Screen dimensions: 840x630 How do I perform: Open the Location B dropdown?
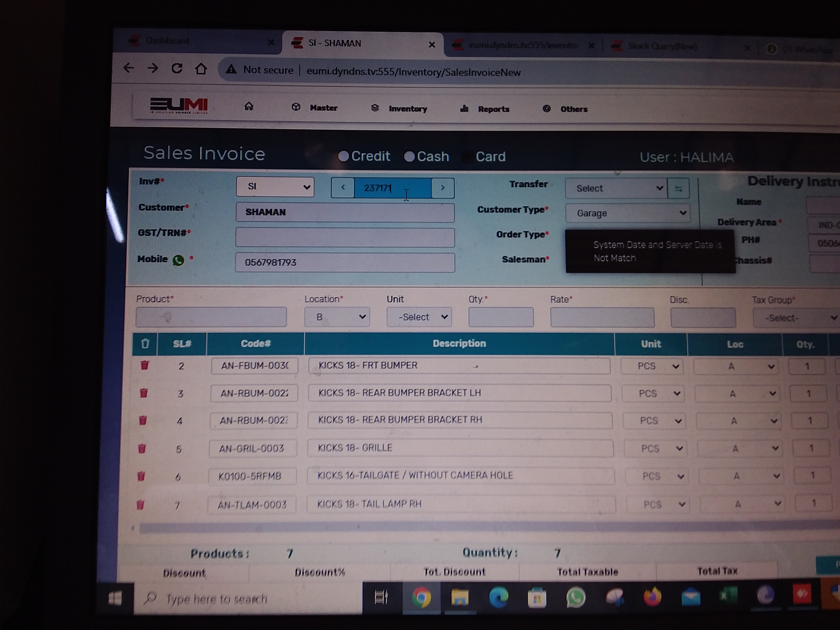[337, 317]
